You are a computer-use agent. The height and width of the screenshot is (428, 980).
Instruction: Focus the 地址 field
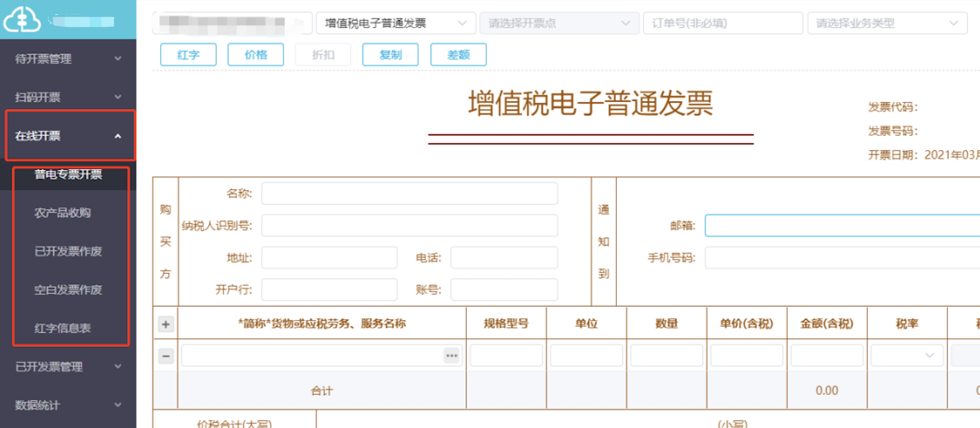330,258
